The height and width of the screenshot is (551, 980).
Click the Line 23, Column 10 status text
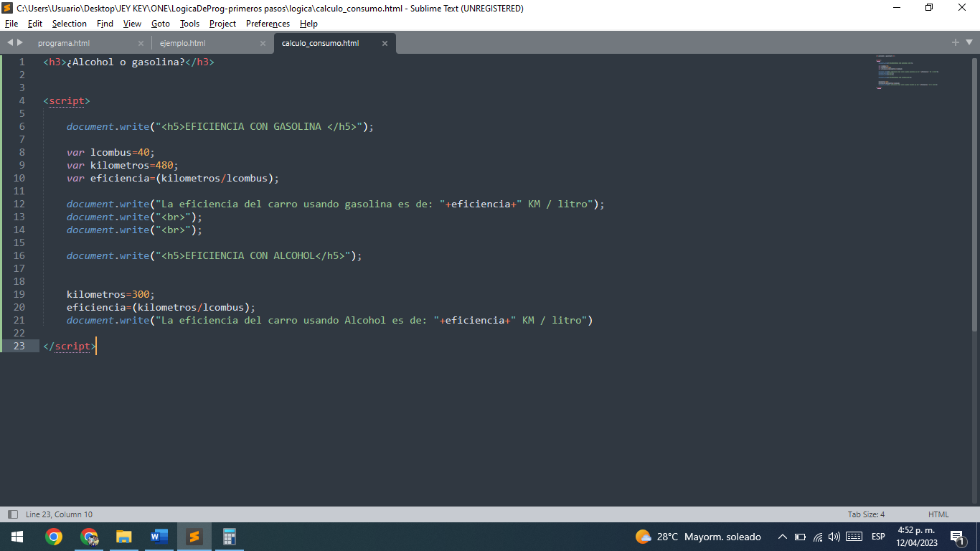59,514
